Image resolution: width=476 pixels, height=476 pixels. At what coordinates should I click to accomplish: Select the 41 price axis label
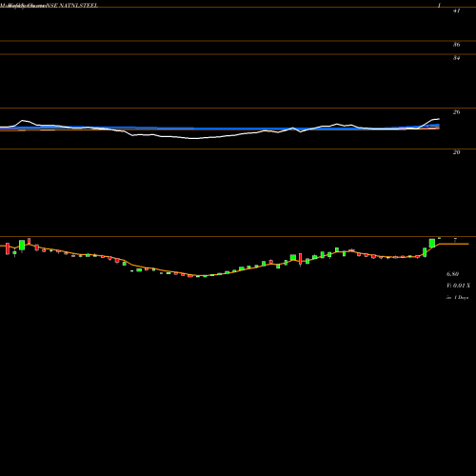[456, 10]
